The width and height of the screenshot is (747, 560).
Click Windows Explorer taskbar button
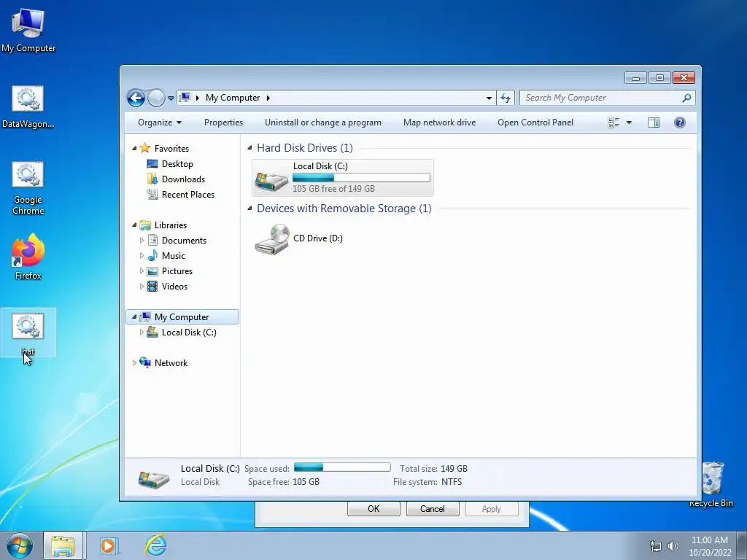click(63, 545)
